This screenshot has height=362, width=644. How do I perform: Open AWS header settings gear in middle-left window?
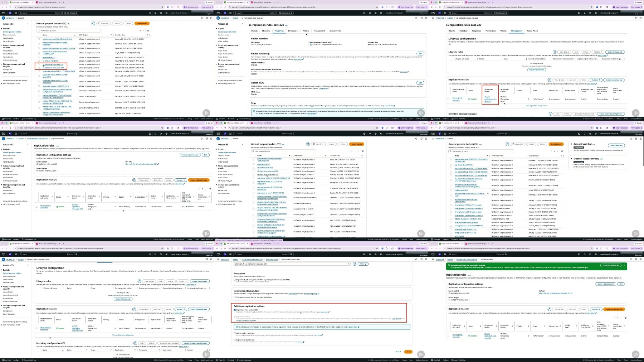pos(166,134)
